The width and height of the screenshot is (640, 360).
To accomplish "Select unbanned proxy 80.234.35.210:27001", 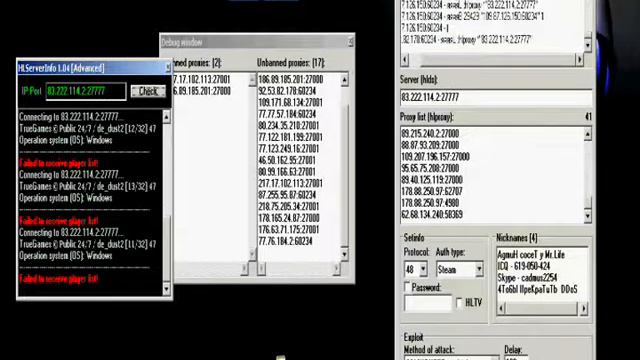I will click(289, 125).
